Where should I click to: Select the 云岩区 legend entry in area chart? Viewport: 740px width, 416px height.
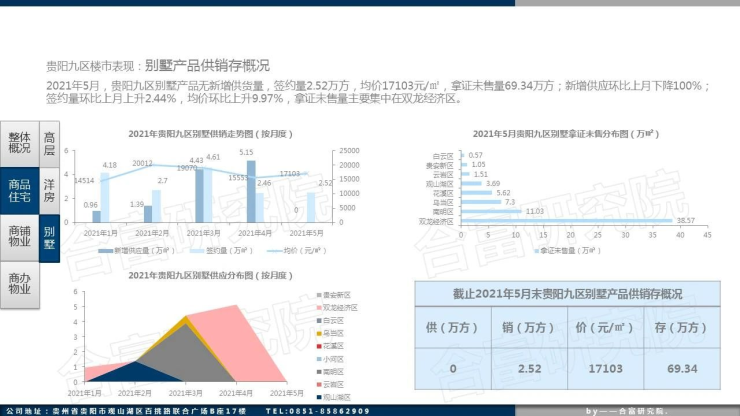(x=330, y=384)
